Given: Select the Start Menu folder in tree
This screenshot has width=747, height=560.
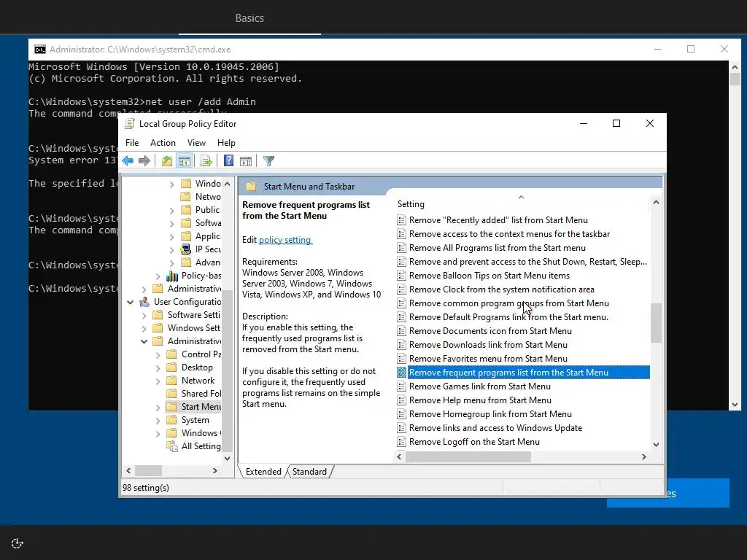Looking at the screenshot, I should (193, 407).
